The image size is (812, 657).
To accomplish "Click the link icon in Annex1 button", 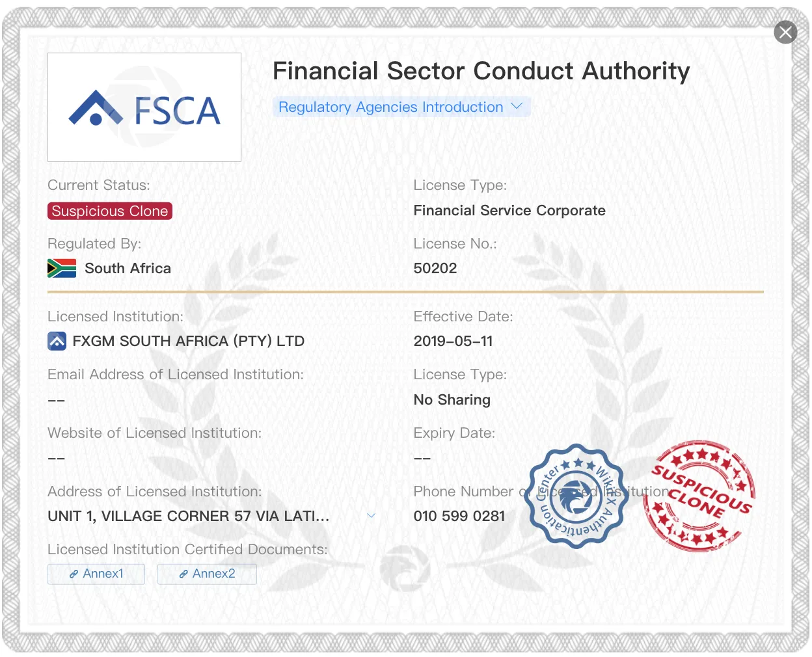I will coord(74,574).
